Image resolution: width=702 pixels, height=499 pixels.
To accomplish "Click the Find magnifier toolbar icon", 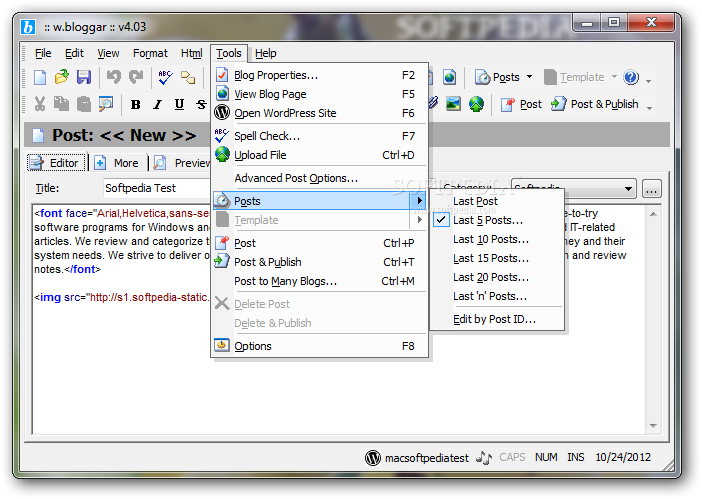I will (x=106, y=104).
